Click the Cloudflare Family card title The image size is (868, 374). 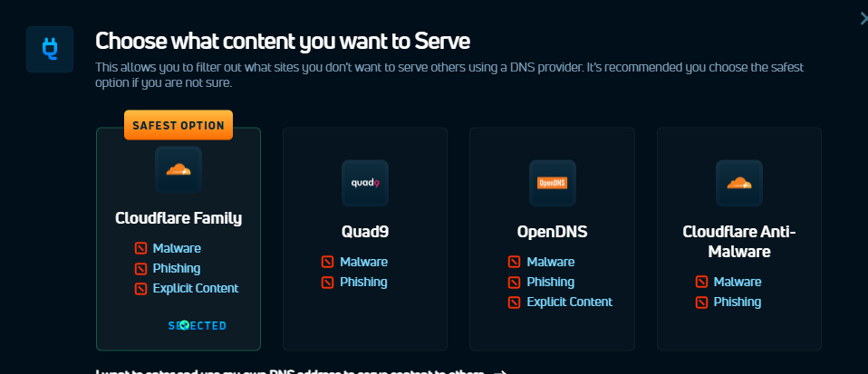[x=178, y=218]
